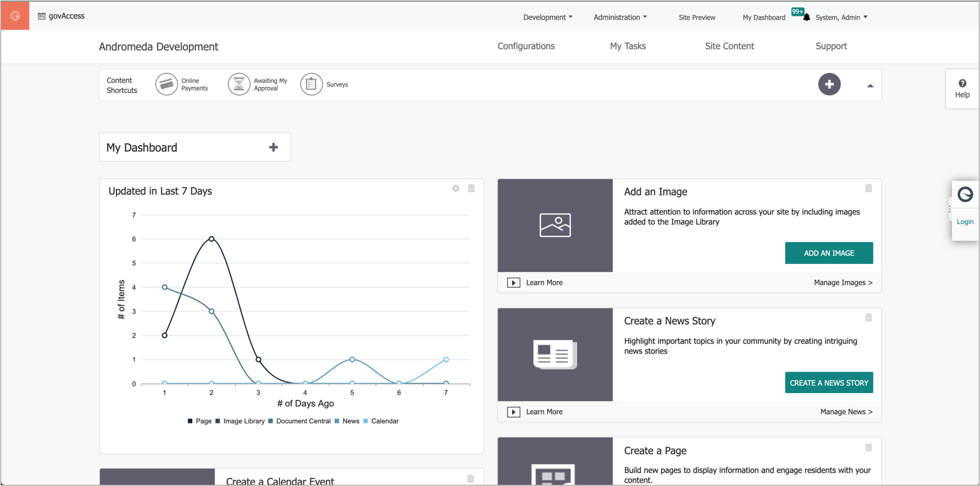Open the Configurations menu item
980x486 pixels.
pyautogui.click(x=526, y=46)
